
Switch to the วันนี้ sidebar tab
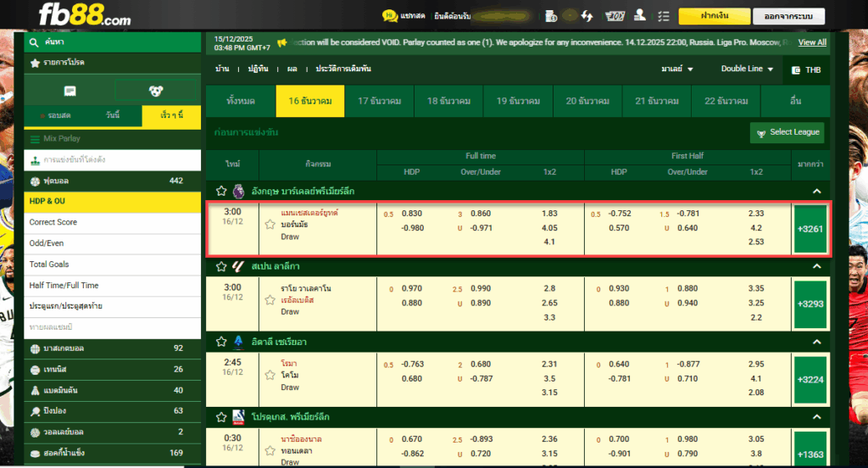[113, 115]
